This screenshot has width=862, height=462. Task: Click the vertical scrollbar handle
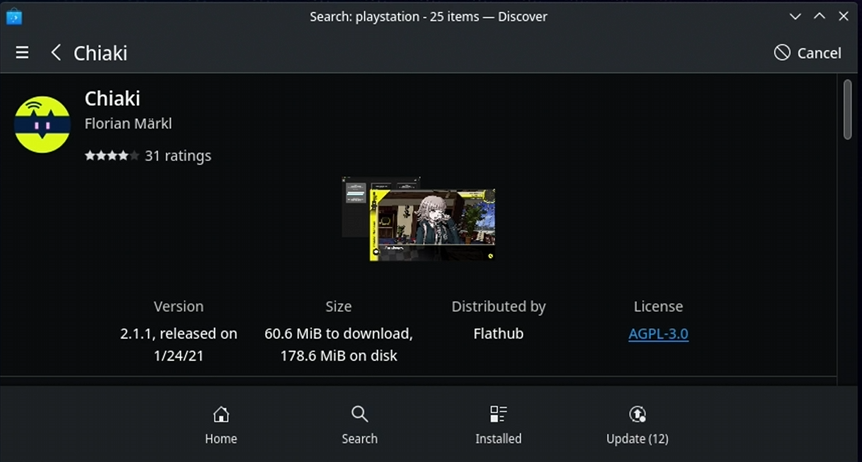[847, 109]
